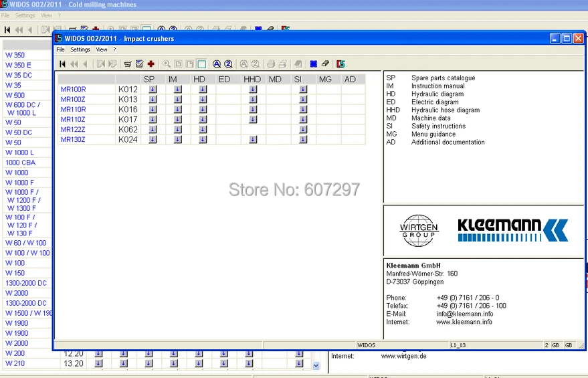Click the single left-arrow back icon in Impact crushers toolbar
This screenshot has width=588, height=378.
click(x=85, y=64)
